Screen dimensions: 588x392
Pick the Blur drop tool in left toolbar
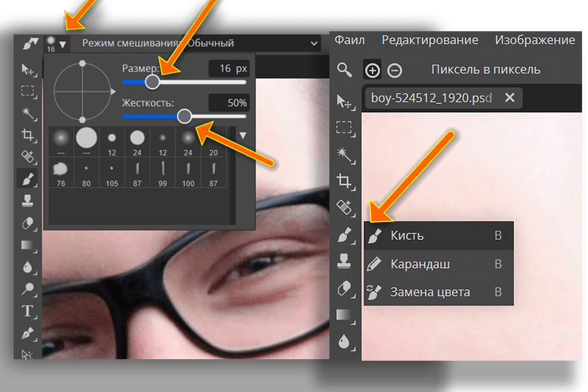28,267
